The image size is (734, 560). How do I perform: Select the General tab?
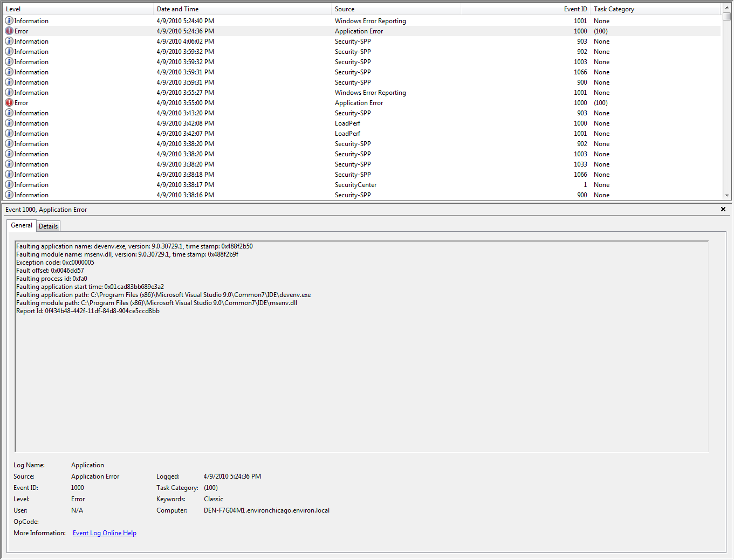point(22,225)
